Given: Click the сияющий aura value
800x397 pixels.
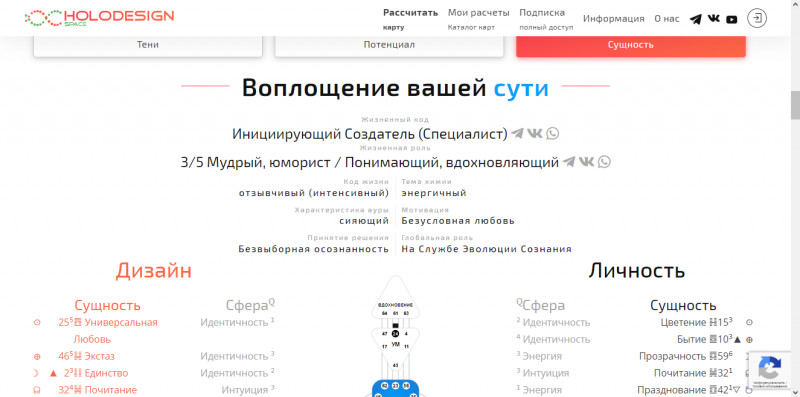Looking at the screenshot, I should [364, 221].
